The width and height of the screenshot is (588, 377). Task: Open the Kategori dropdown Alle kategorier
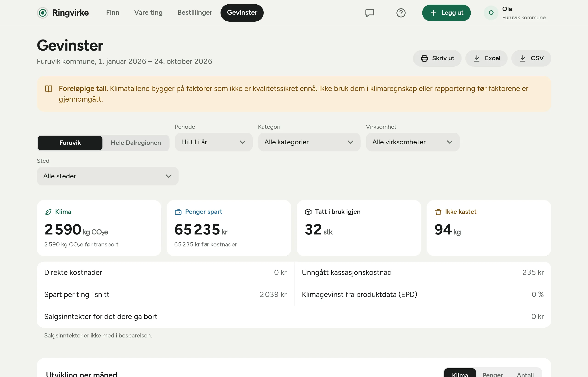point(309,142)
